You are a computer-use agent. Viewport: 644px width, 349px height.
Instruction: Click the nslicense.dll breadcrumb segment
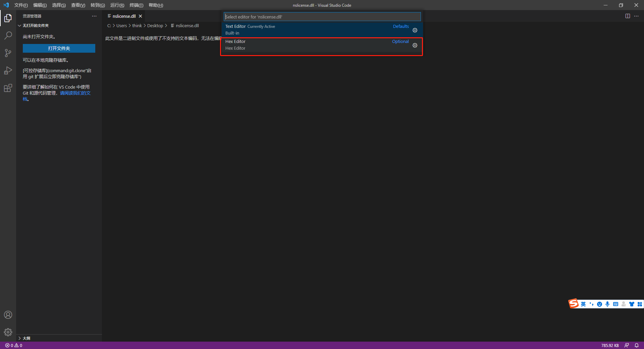185,26
